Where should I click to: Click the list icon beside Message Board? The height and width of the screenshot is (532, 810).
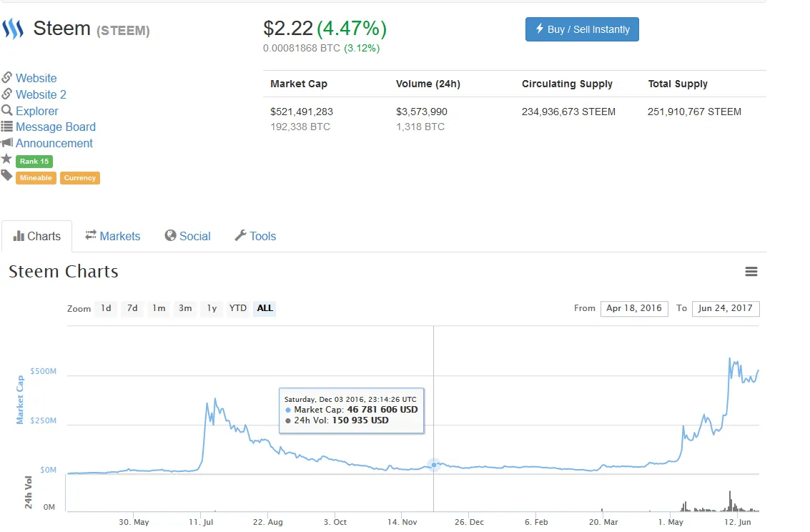tap(6, 126)
